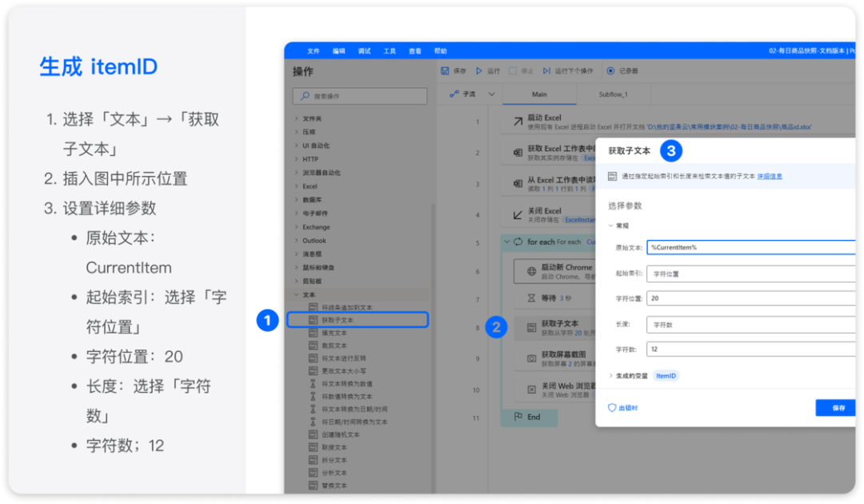864x504 pixels.
Task: Expand the Excel action group
Action: pos(297,186)
